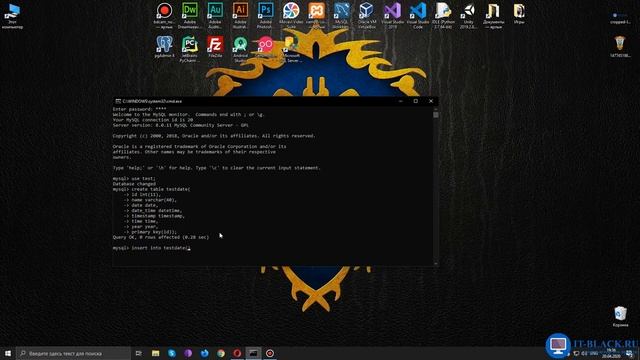The height and width of the screenshot is (360, 640).
Task: Open the Документы folder shortcut
Action: 493,16
